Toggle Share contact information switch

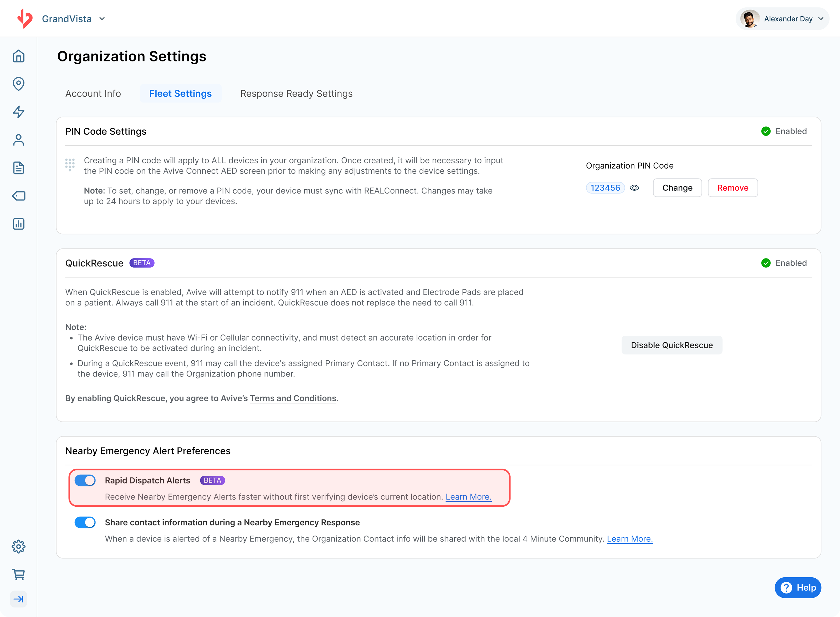click(x=85, y=522)
